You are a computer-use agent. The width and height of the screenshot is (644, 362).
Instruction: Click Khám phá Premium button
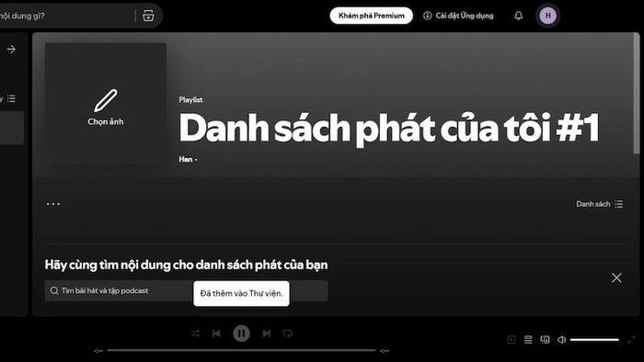pos(372,16)
